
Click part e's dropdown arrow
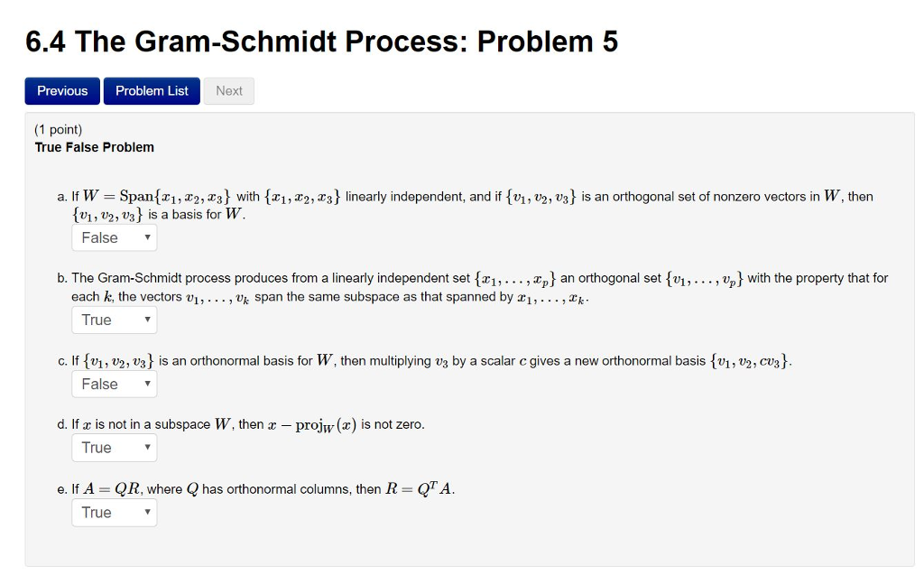(149, 512)
